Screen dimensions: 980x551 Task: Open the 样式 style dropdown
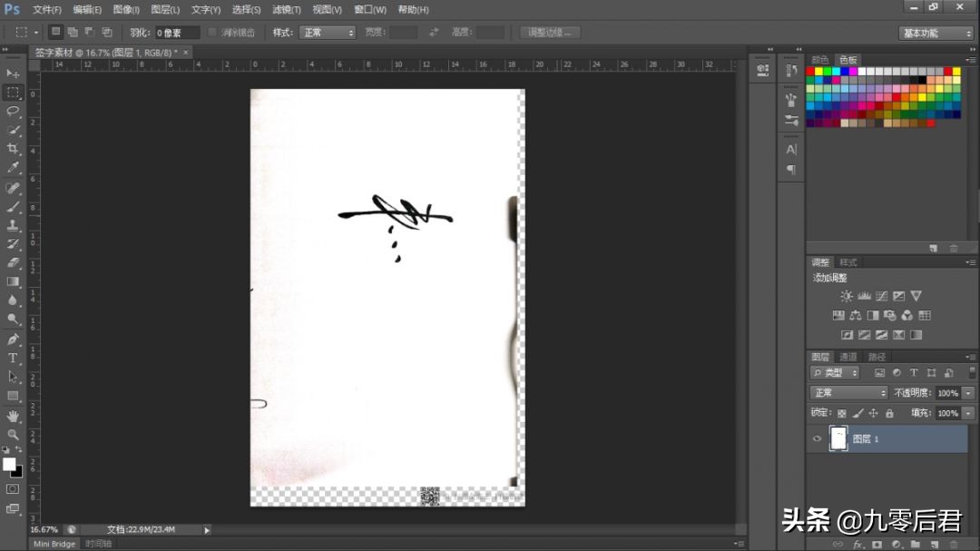tap(328, 33)
